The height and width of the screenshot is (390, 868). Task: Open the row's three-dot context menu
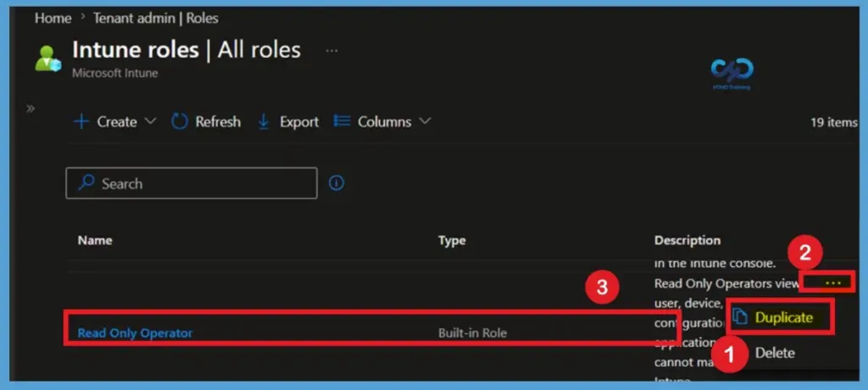coord(832,282)
